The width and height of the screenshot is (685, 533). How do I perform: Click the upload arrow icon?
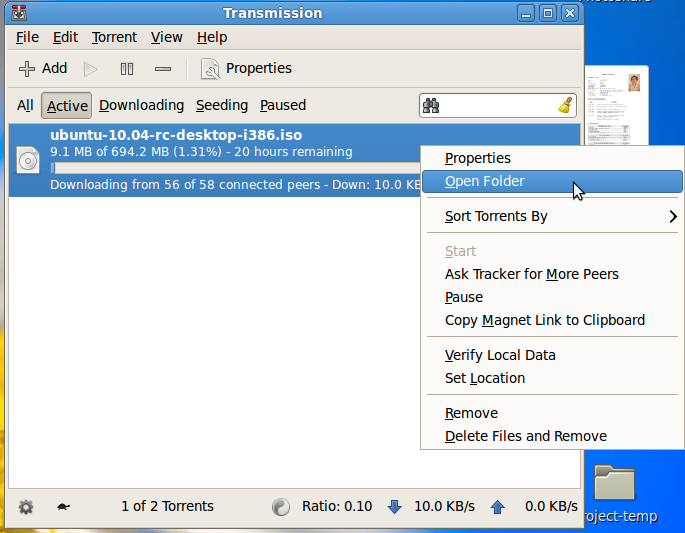[x=498, y=507]
